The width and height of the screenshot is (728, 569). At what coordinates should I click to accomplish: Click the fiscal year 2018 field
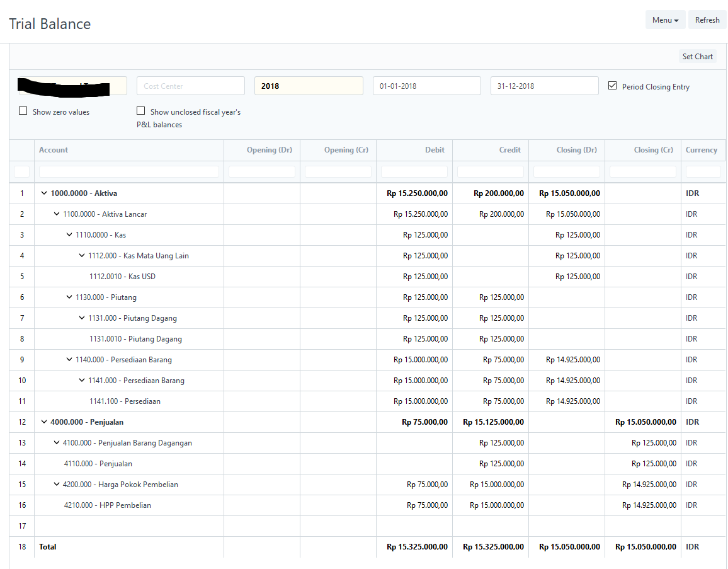[x=309, y=85]
